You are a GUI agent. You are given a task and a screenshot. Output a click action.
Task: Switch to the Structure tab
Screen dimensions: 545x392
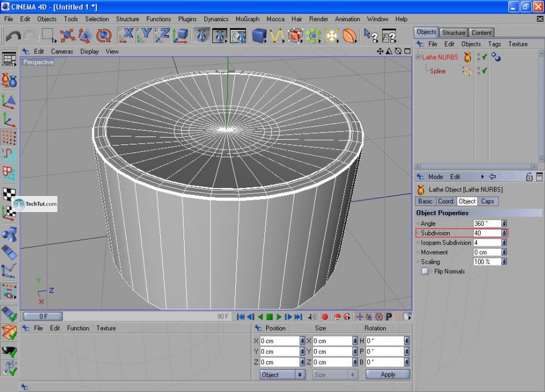coord(454,33)
